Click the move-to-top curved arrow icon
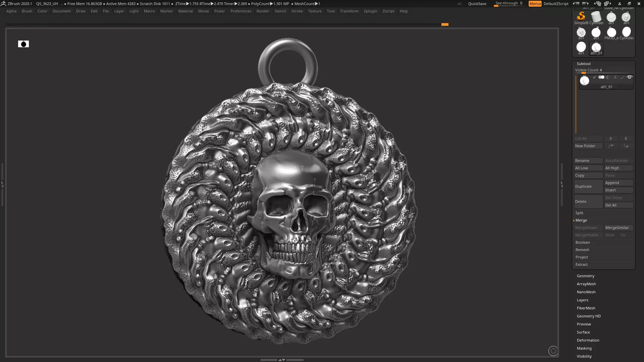Viewport: 644px width, 362px height. point(611,146)
